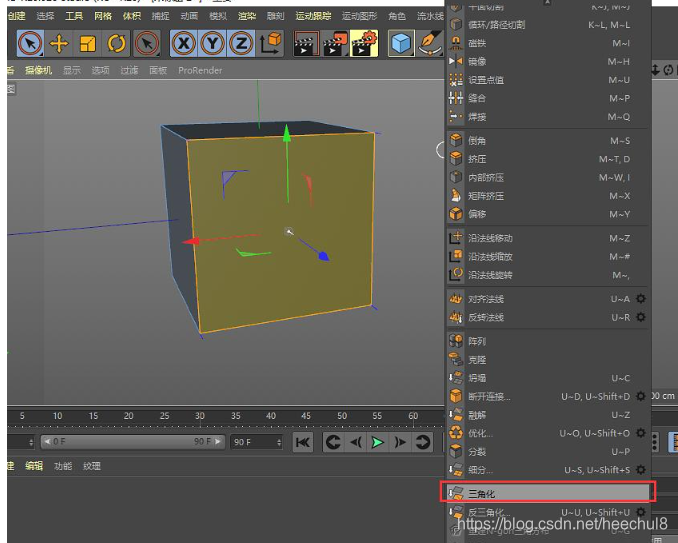
Task: Choose 挤压 extrude menu entry
Action: pos(548,159)
